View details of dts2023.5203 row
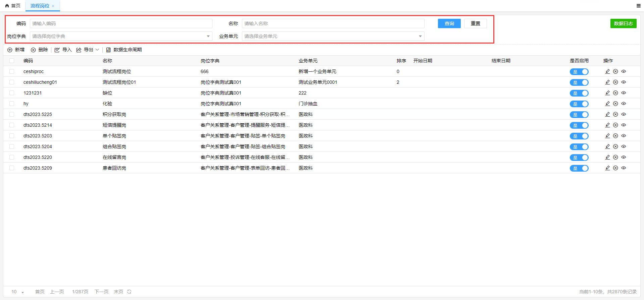 (624, 136)
